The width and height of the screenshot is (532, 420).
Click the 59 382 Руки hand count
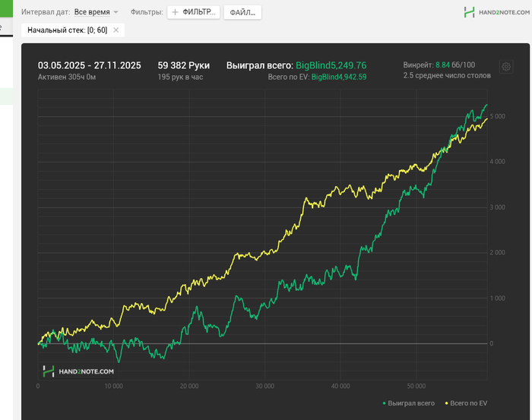click(x=184, y=65)
